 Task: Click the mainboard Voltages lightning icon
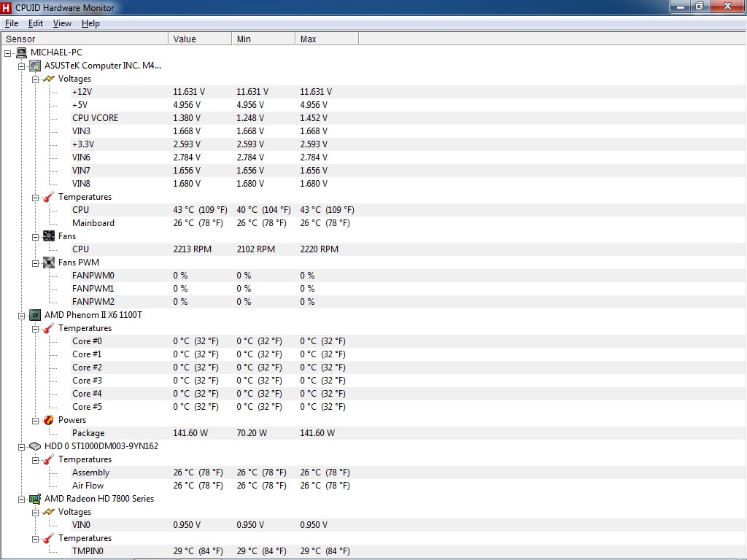tap(49, 79)
